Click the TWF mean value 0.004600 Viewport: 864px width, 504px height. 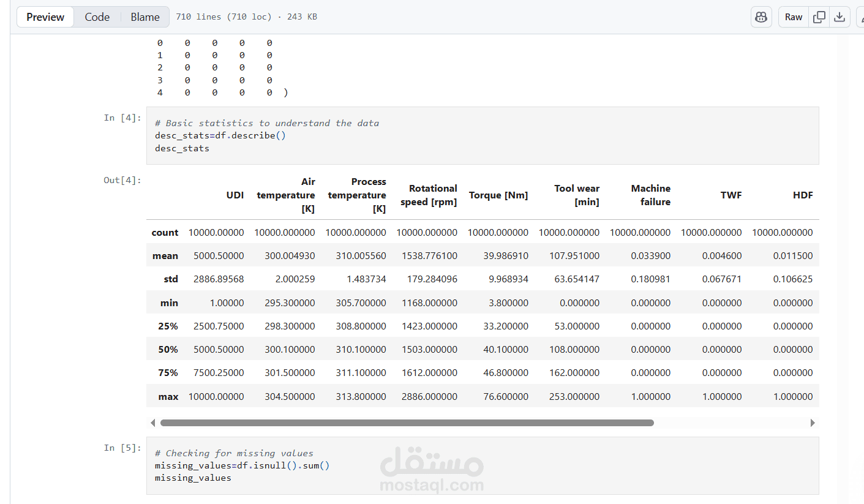click(x=722, y=256)
